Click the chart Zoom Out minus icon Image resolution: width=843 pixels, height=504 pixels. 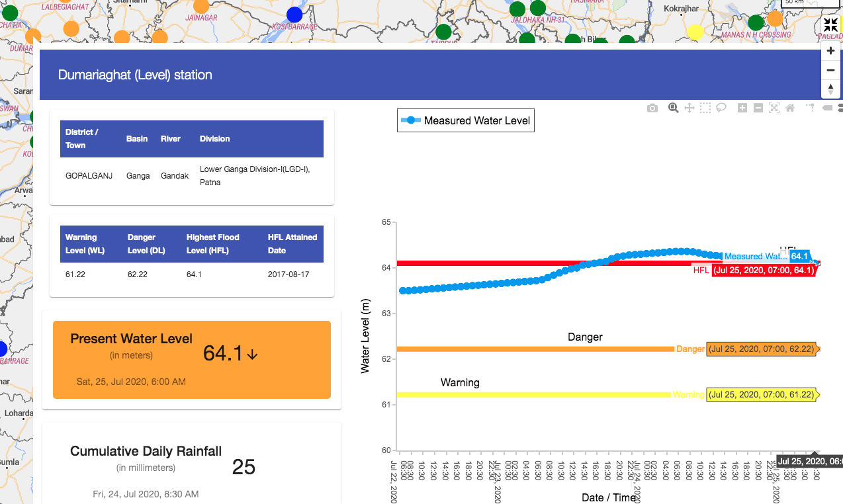click(x=758, y=108)
